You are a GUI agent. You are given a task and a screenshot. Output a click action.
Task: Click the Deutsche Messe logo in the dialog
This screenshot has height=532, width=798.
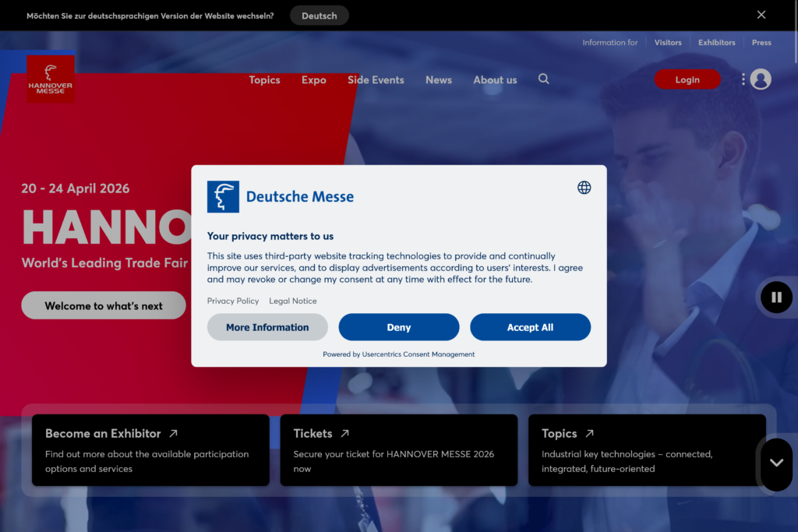coord(281,197)
